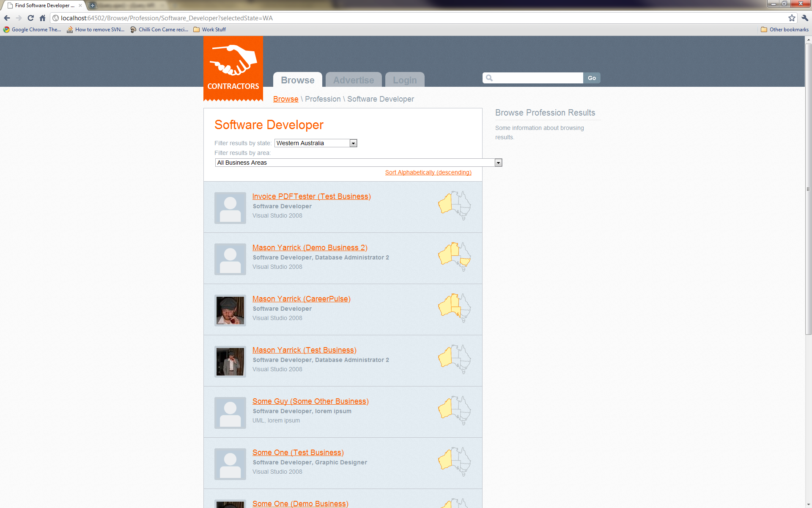
Task: Expand the All Business Areas dropdown
Action: tap(358, 163)
